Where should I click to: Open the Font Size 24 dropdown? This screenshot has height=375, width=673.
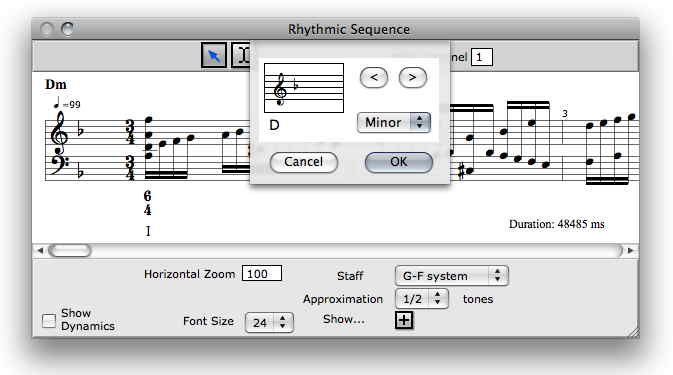click(269, 323)
